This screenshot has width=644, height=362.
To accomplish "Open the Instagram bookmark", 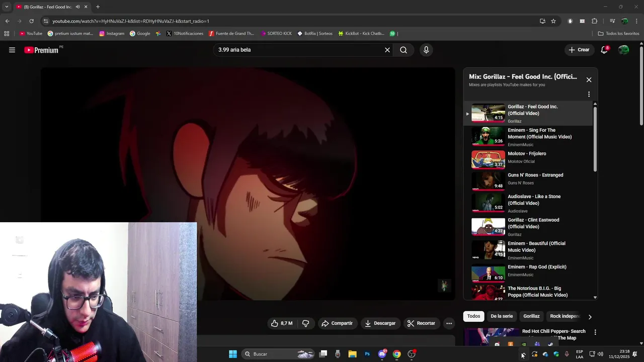I will [x=112, y=34].
